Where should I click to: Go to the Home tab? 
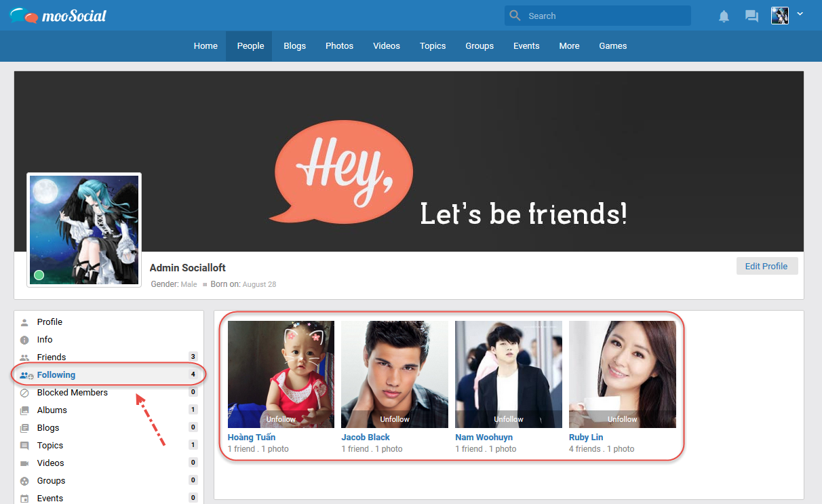[x=206, y=46]
